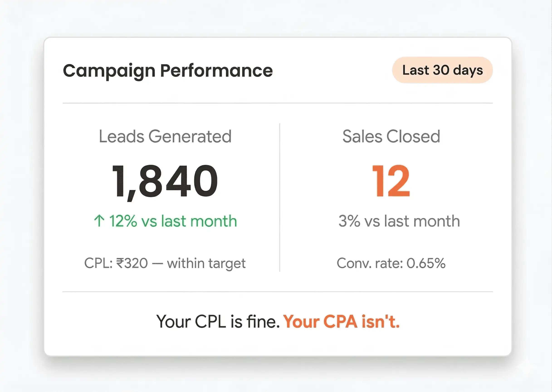Click the word Performance in the title
Image resolution: width=552 pixels, height=392 pixels.
(216, 71)
